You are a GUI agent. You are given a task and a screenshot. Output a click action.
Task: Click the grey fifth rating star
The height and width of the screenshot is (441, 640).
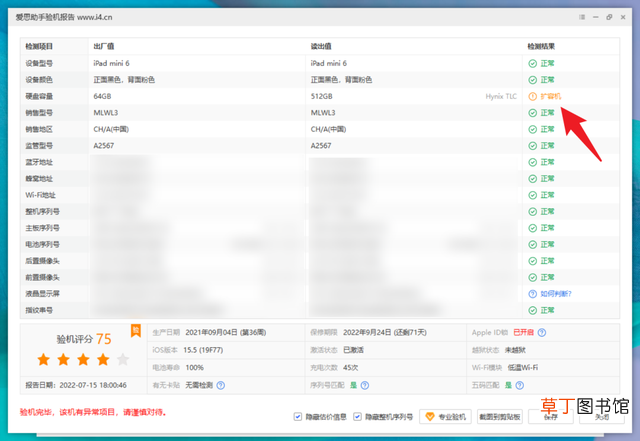(x=123, y=360)
